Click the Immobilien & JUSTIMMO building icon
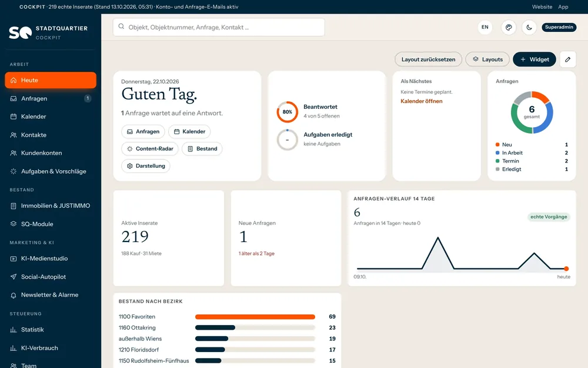Viewport: 588px width, 368px height. click(14, 205)
